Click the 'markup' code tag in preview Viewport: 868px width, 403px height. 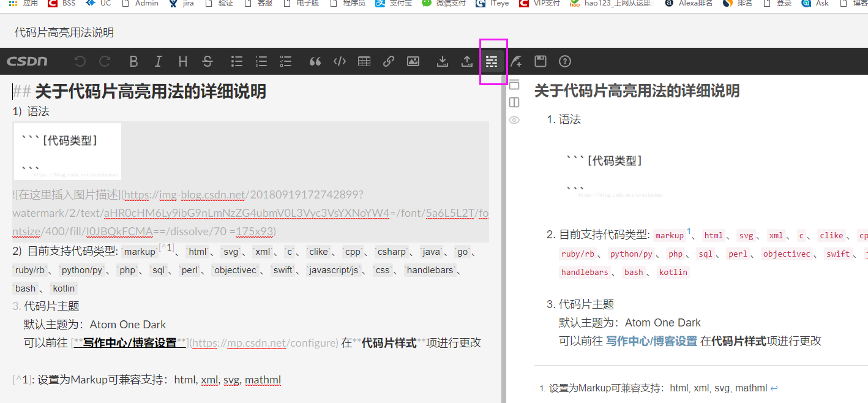point(669,235)
